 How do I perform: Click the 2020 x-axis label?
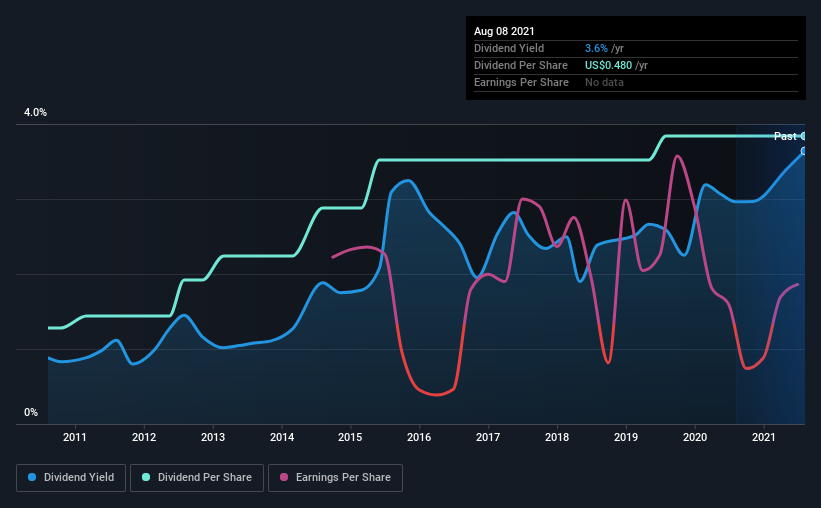[695, 437]
